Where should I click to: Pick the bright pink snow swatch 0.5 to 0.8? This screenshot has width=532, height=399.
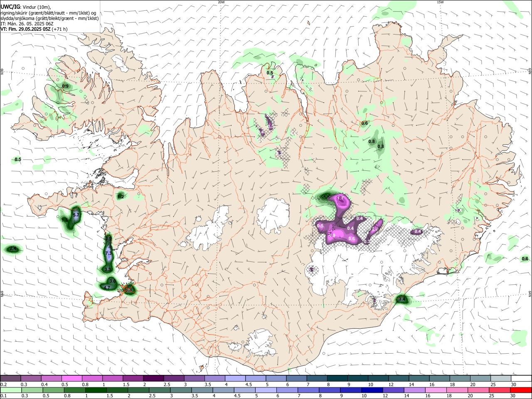71,378
